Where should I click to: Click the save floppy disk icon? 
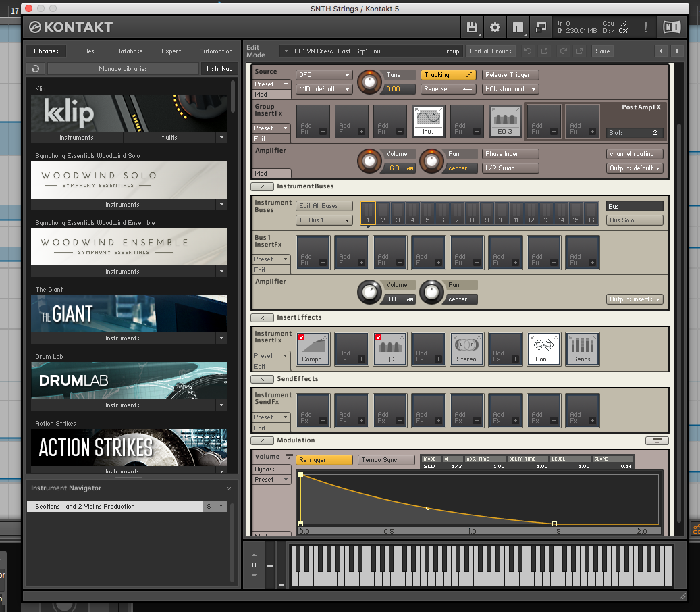(x=472, y=28)
